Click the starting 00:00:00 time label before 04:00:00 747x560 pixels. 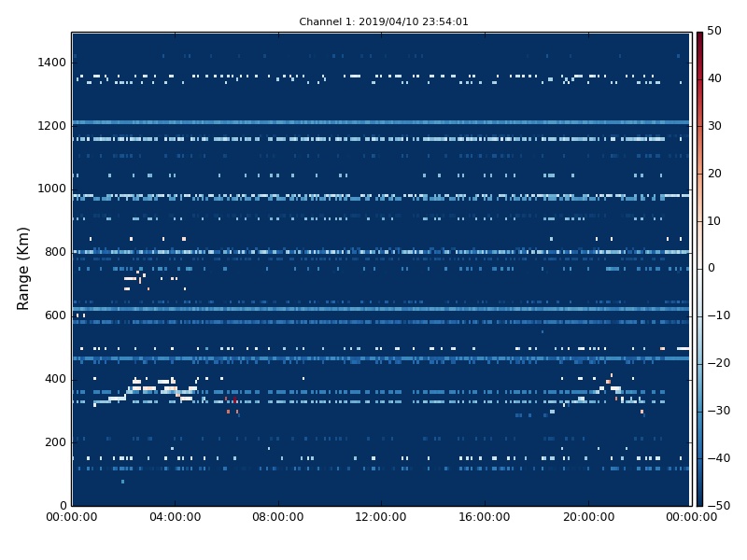[x=72, y=517]
